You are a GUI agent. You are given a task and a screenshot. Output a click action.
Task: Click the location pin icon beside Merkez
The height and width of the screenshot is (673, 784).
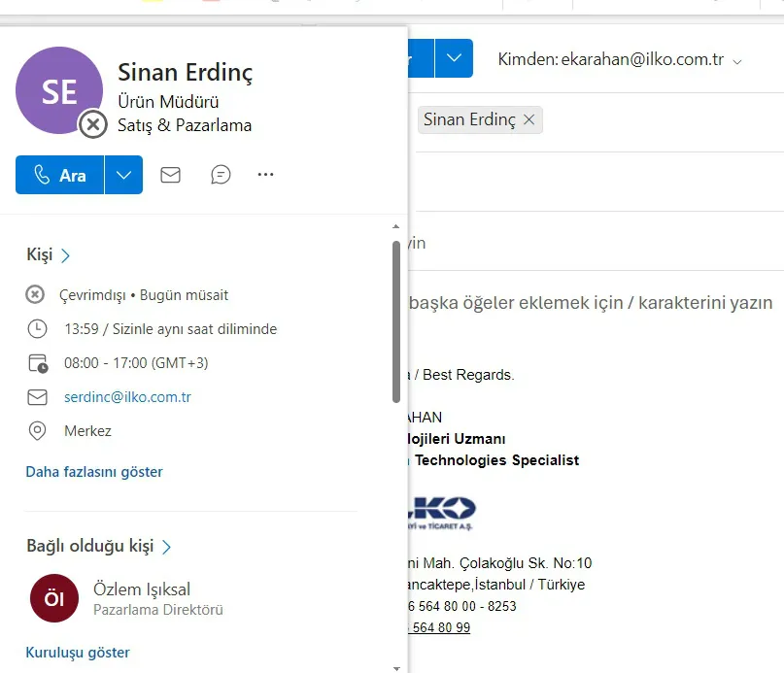pyautogui.click(x=37, y=430)
